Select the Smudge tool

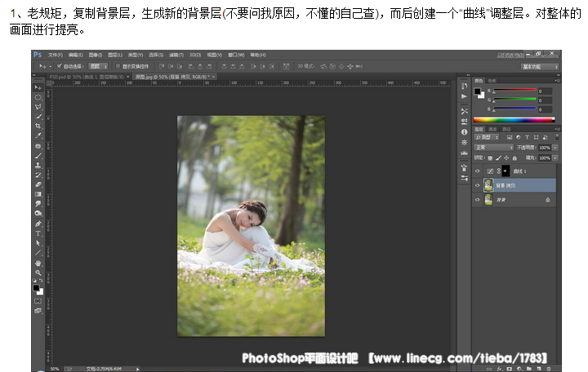pos(38,204)
